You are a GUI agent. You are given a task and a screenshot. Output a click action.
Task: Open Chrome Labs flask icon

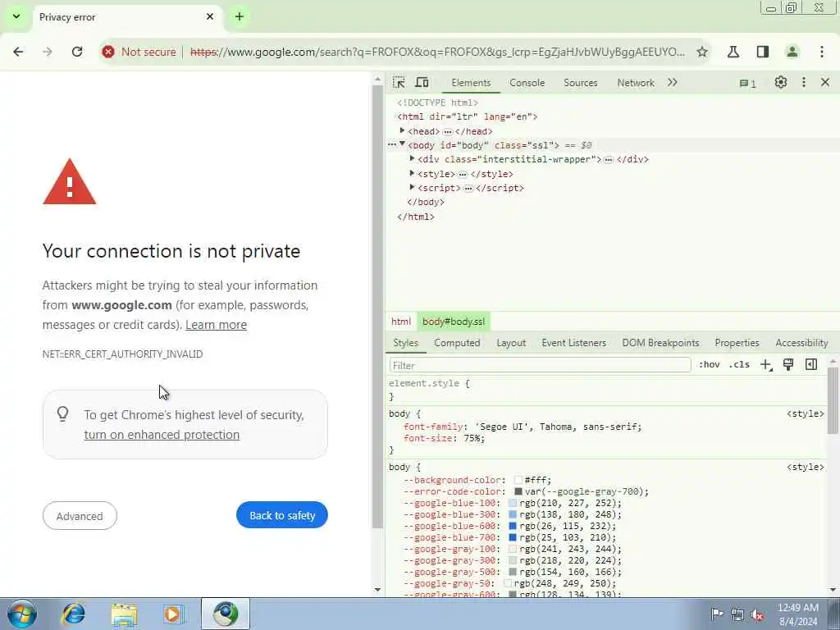(x=733, y=52)
